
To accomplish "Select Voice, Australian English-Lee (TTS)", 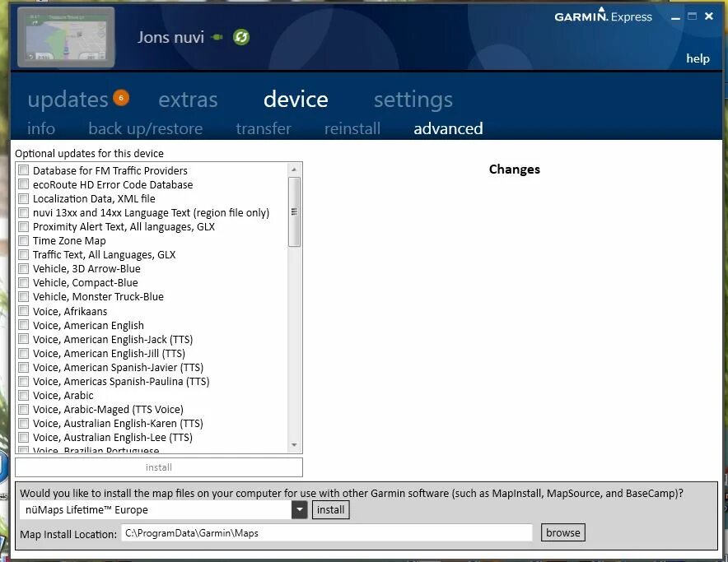I will (24, 437).
